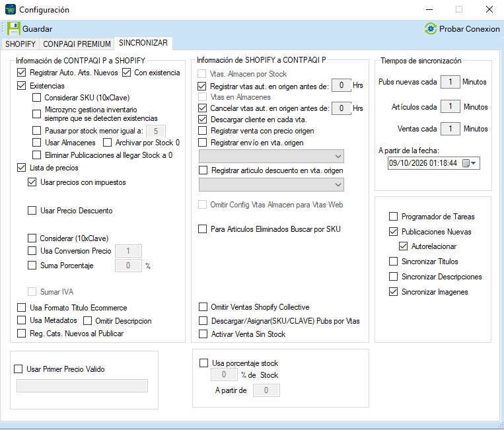Viewport: 504px width, 430px height.
Task: Enable Usar Precio Descuento
Action: (32, 211)
